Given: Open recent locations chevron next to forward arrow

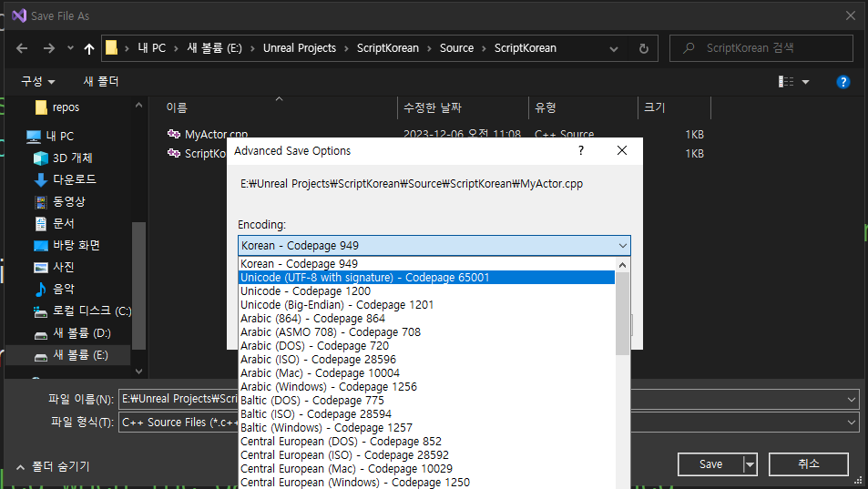Looking at the screenshot, I should (70, 48).
